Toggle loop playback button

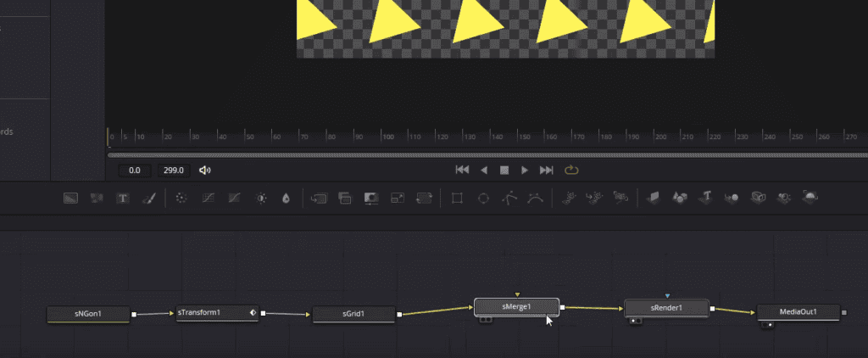tap(571, 171)
